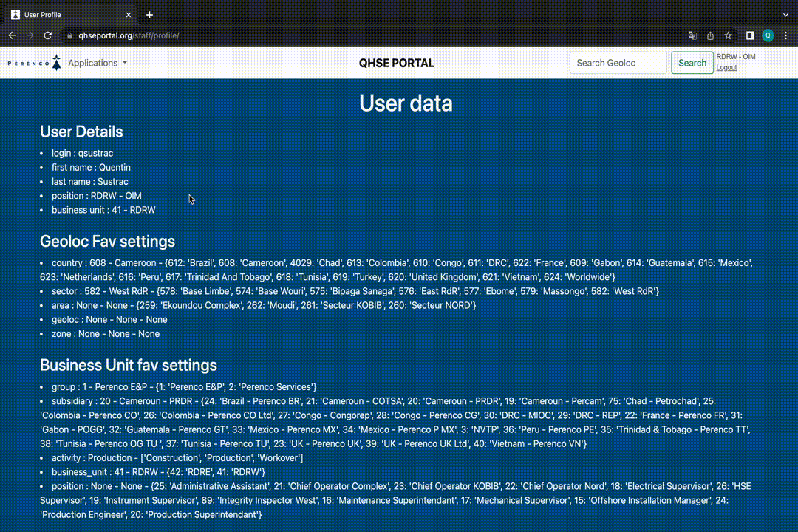Bookmark this page with the star
Viewport: 798px width, 532px height.
[729, 35]
